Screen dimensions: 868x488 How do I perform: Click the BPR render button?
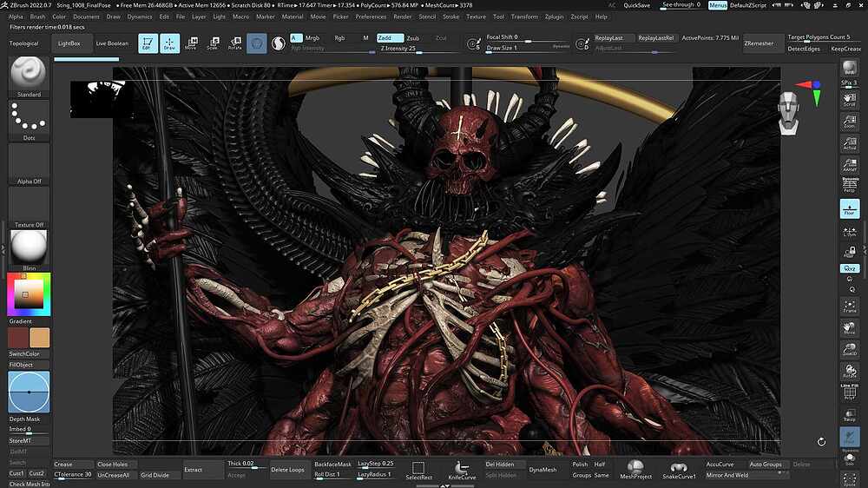pos(849,69)
